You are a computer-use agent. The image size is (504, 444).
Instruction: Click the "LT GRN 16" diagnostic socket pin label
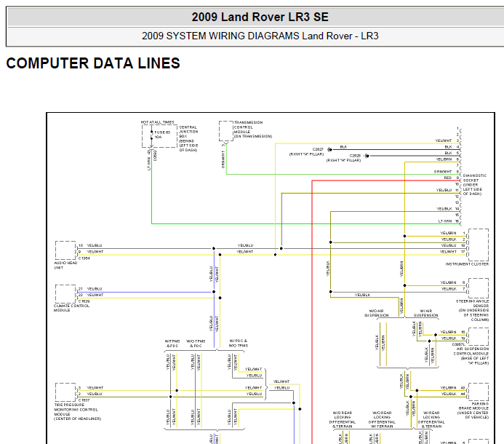tap(449, 221)
